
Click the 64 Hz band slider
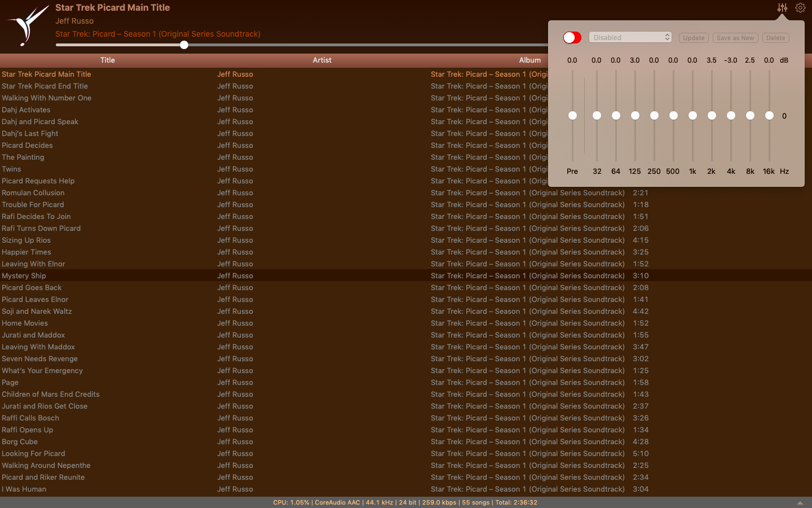616,116
